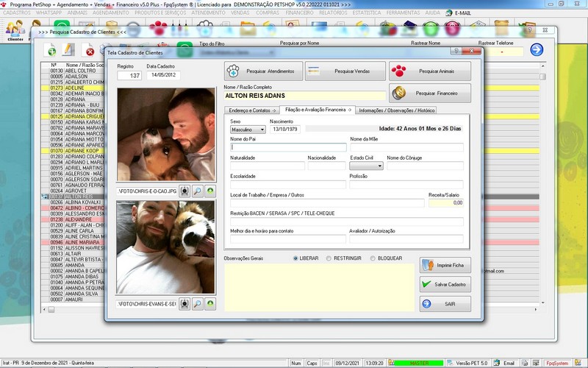Click the bottom client photo thumbnail
Viewport: 588px width, 368px height.
165,247
